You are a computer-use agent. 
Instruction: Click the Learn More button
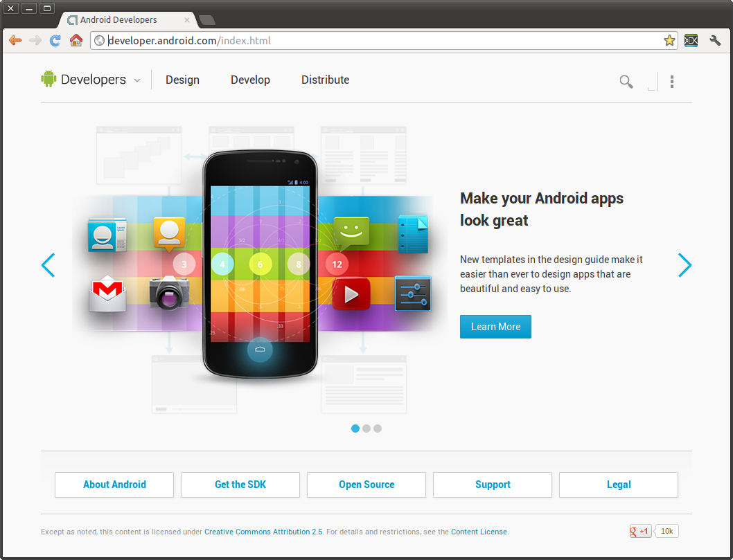(495, 327)
